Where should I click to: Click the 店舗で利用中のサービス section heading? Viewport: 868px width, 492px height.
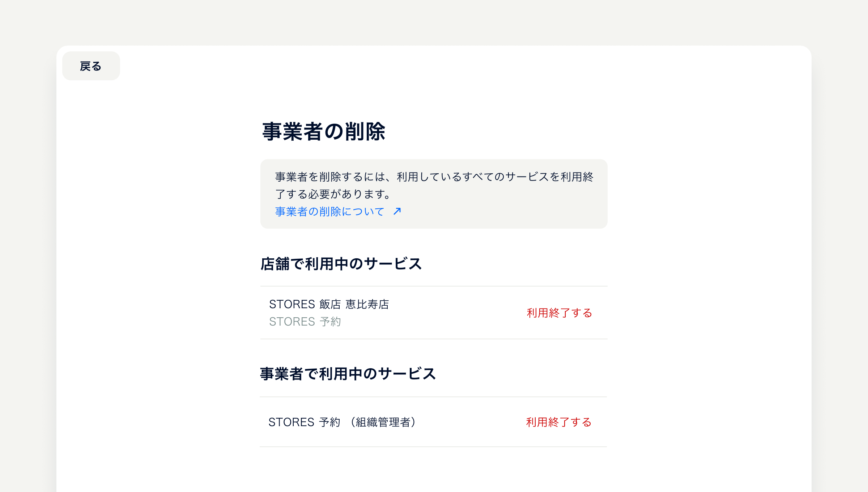[341, 264]
